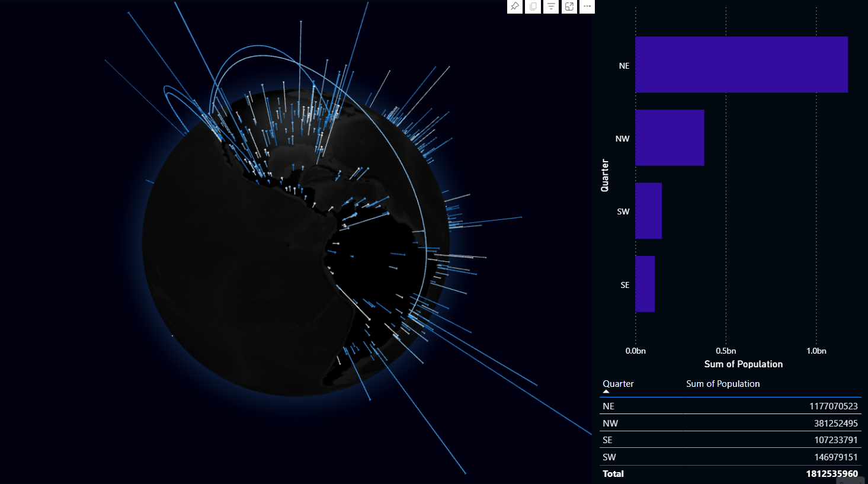The width and height of the screenshot is (868, 484).
Task: Pin the globe visual
Action: click(515, 7)
